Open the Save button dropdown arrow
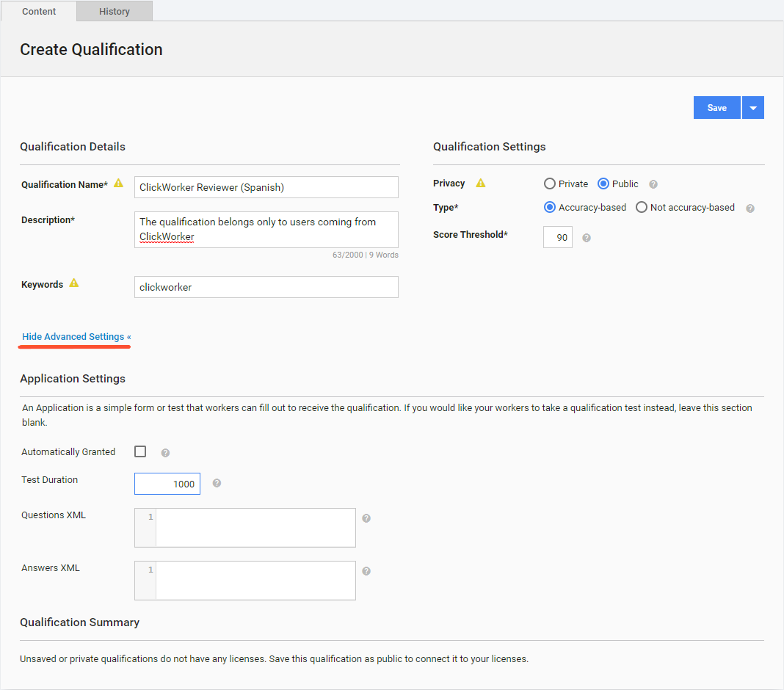Viewport: 784px width, 690px height. pos(753,107)
